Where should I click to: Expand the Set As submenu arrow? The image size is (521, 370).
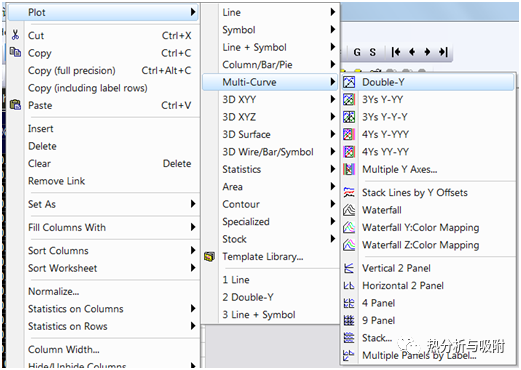[x=193, y=204]
